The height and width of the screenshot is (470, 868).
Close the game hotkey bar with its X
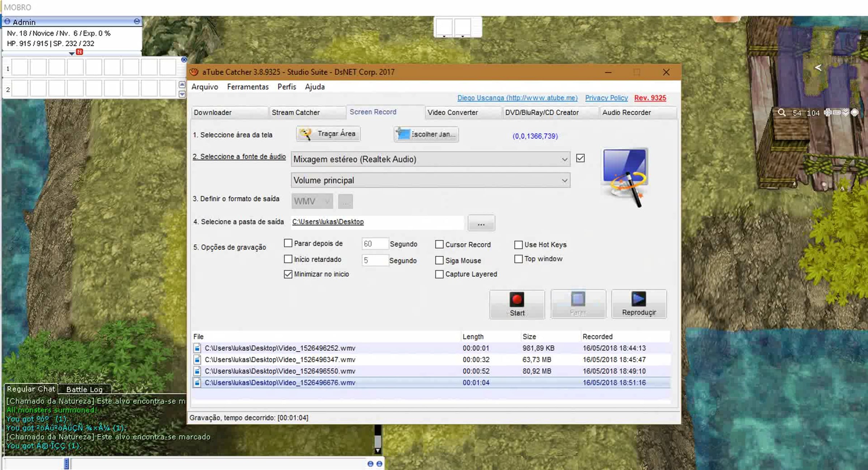tap(184, 59)
